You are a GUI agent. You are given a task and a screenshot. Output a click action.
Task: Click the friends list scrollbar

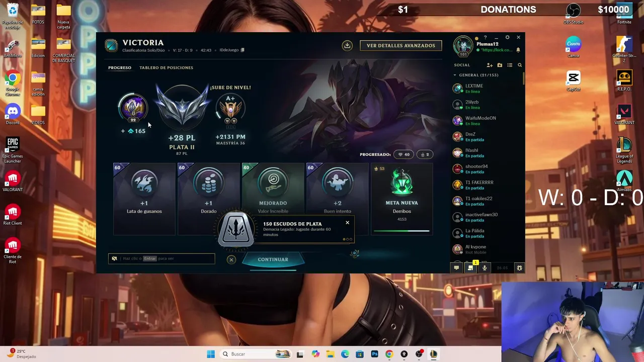click(x=523, y=78)
